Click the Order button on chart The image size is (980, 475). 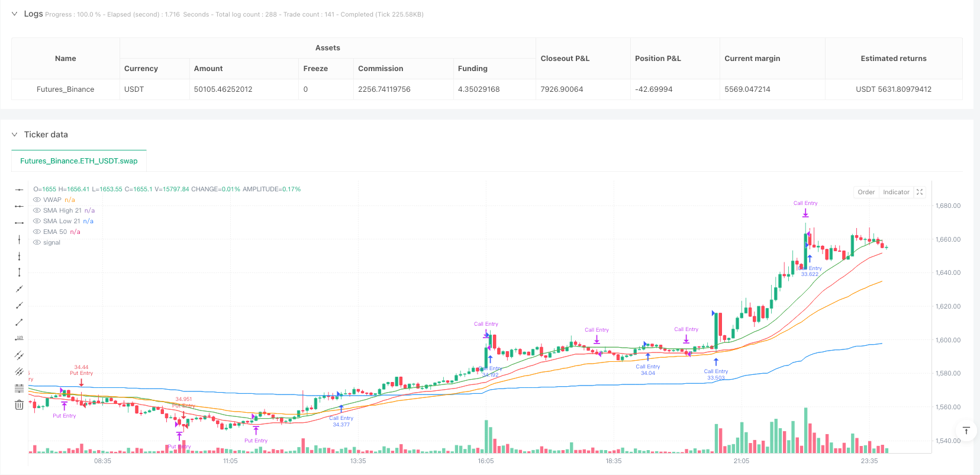point(866,192)
